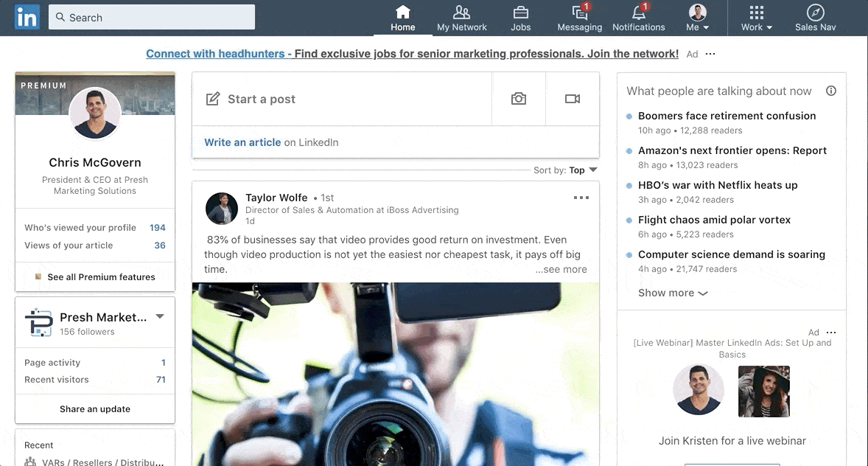The height and width of the screenshot is (466, 868).
Task: Add a video with camcorder icon
Action: point(573,99)
